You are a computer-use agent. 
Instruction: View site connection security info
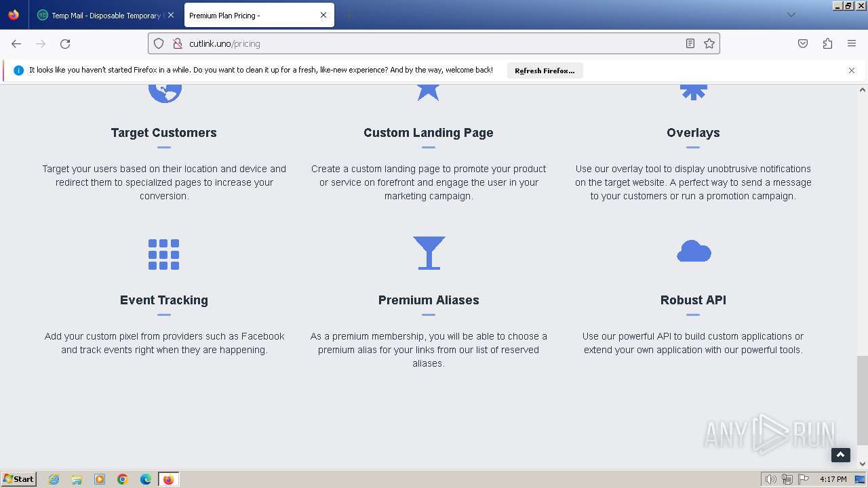pos(178,43)
